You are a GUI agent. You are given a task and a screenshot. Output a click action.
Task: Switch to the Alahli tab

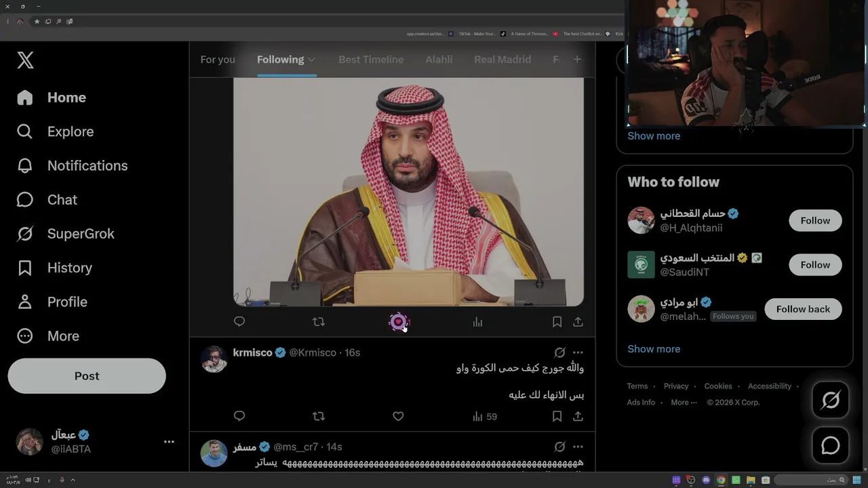(x=439, y=60)
